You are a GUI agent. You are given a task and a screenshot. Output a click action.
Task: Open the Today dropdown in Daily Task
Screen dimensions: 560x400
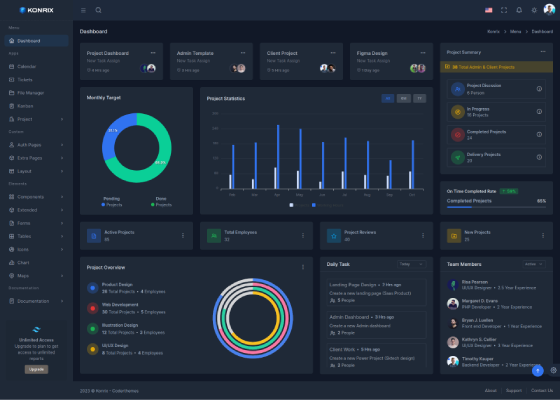[x=411, y=264]
